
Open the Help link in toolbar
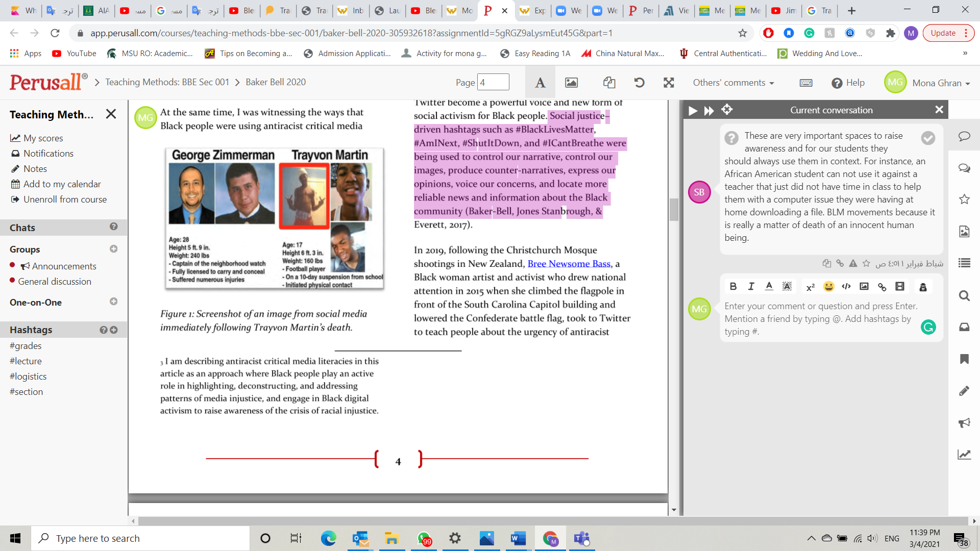click(x=848, y=83)
